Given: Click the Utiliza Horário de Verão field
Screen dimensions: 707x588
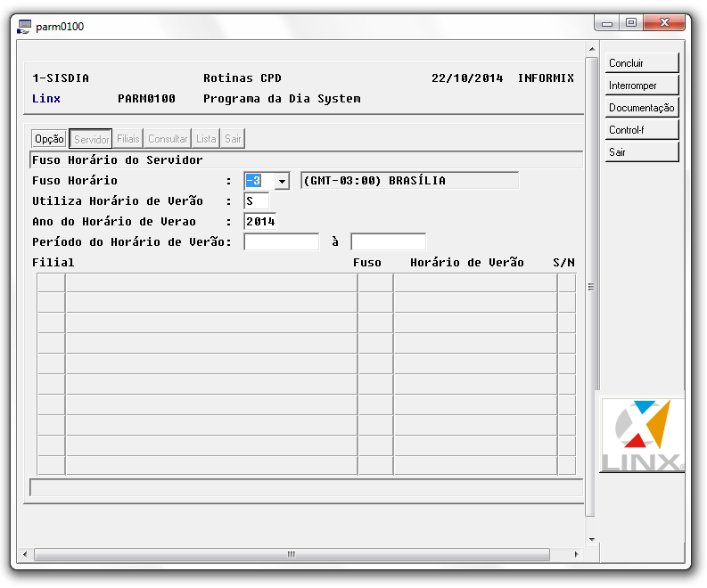Looking at the screenshot, I should click(256, 201).
